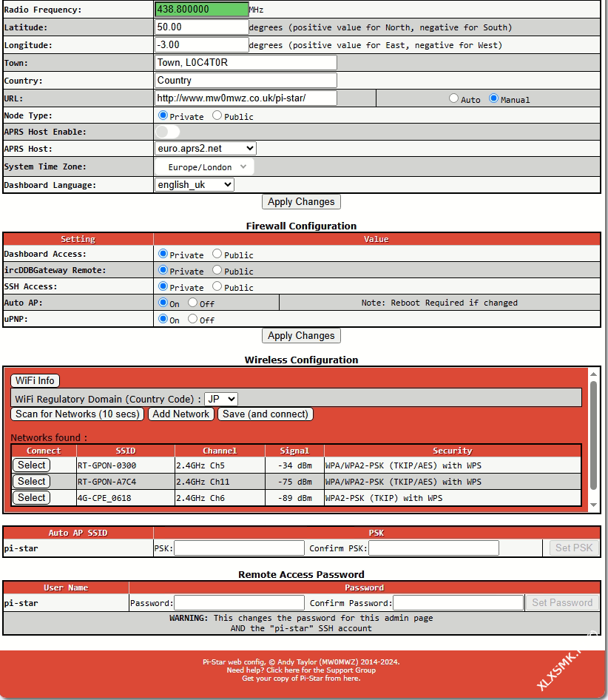608x700 pixels.
Task: Click the 'Networks found :' label
Action: (x=49, y=437)
